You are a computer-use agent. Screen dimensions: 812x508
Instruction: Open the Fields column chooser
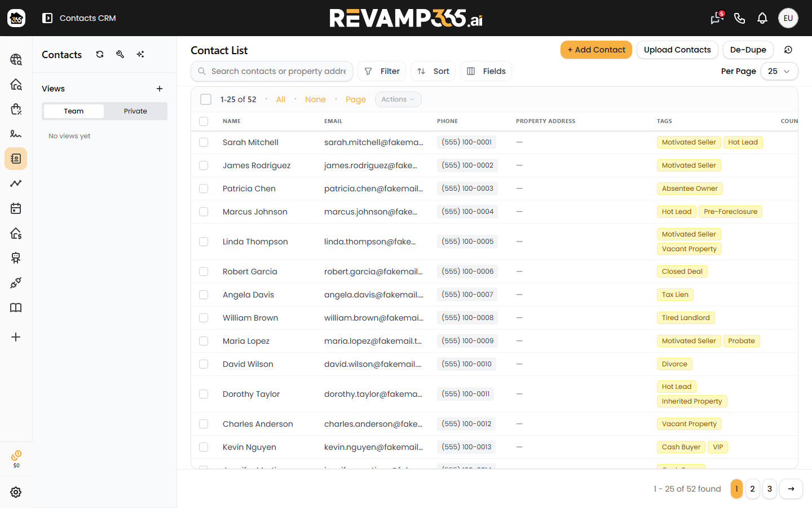pyautogui.click(x=486, y=71)
